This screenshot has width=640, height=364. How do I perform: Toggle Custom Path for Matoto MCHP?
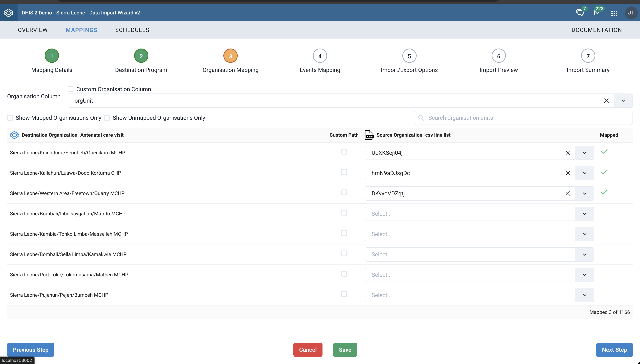(344, 213)
